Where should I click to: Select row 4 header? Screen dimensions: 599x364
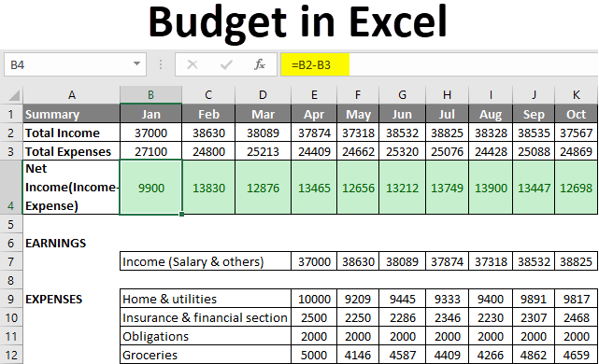coord(11,188)
